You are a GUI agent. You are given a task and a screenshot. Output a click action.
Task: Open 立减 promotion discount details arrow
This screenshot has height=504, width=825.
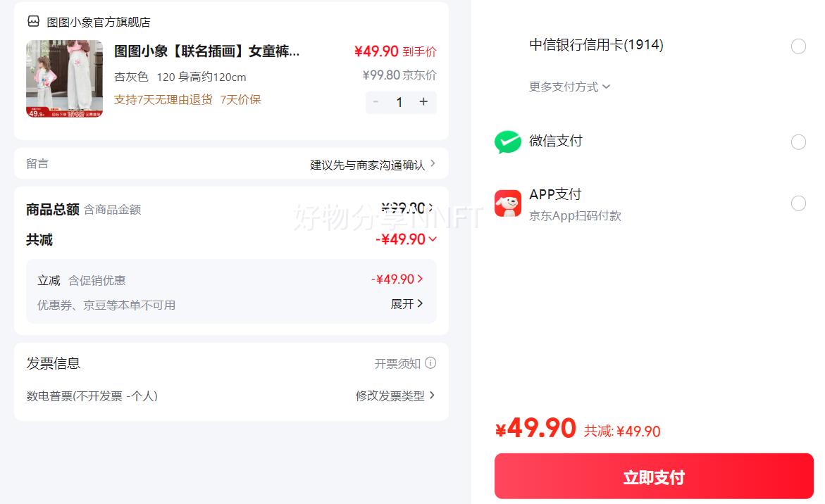pos(420,279)
